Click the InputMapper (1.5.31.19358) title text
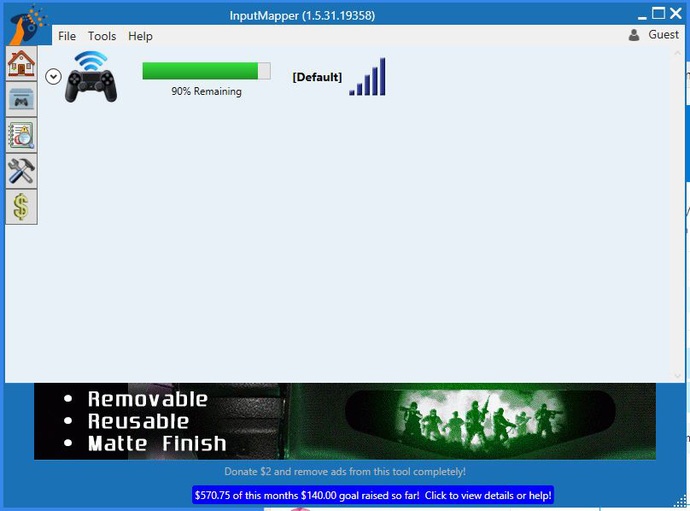This screenshot has width=690, height=511. [302, 16]
